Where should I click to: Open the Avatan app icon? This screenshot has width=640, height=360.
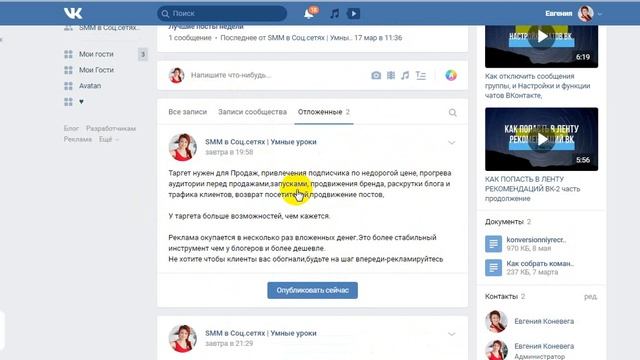click(68, 86)
